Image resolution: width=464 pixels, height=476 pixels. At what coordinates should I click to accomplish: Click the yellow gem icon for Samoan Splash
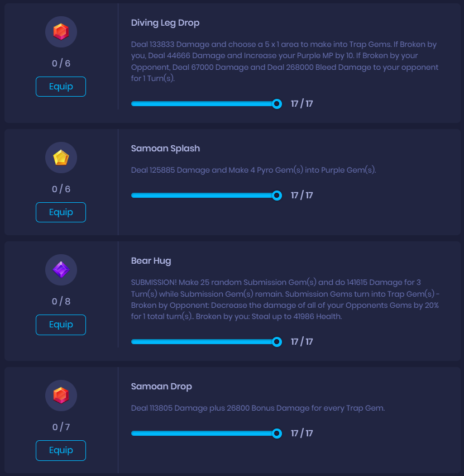(x=61, y=158)
